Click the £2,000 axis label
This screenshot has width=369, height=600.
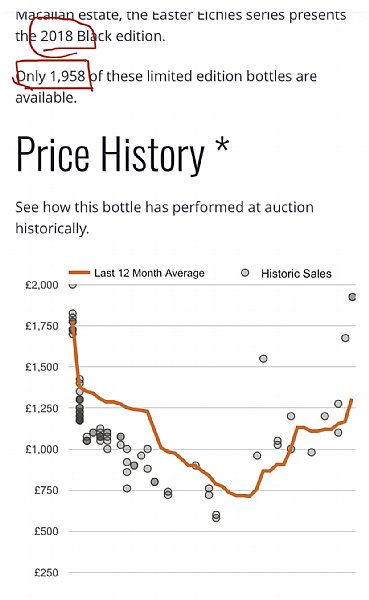click(42, 285)
